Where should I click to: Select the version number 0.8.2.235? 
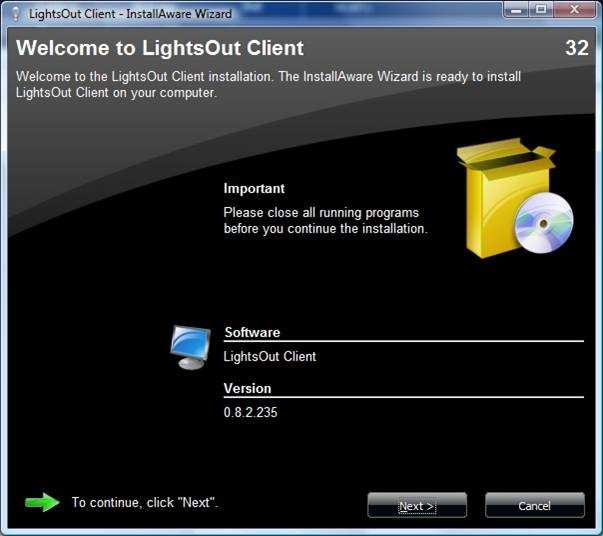250,412
